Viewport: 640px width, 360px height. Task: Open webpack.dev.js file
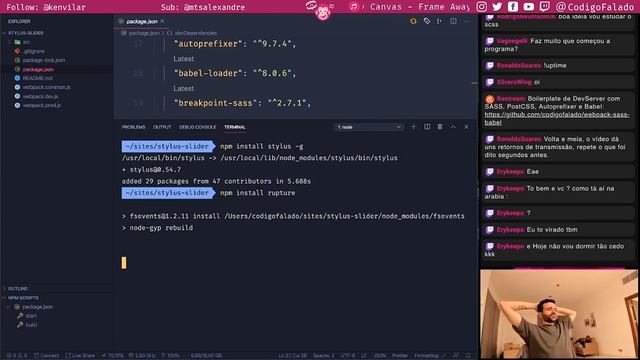tap(40, 96)
